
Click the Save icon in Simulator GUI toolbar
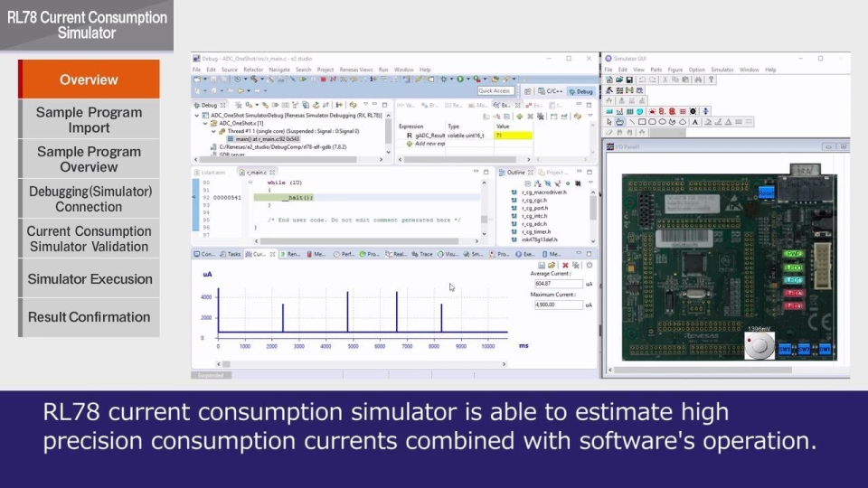[x=629, y=80]
